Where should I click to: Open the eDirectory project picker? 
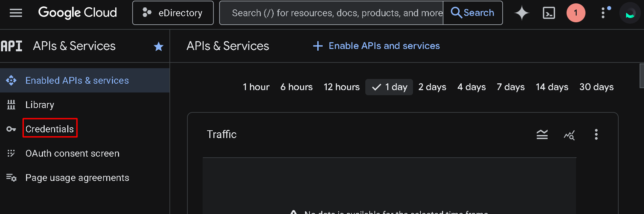(x=173, y=13)
